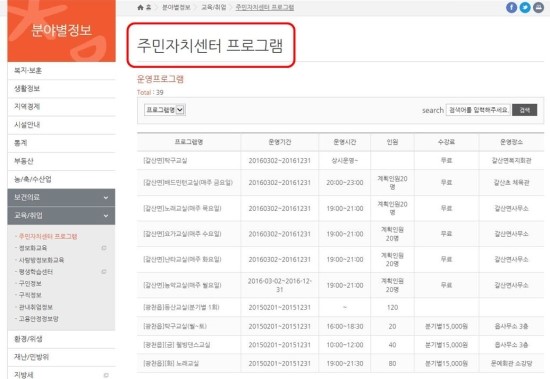Click the 2016-03-02~2016-12-31 date cell
The height and width of the screenshot is (379, 550).
[x=280, y=285]
